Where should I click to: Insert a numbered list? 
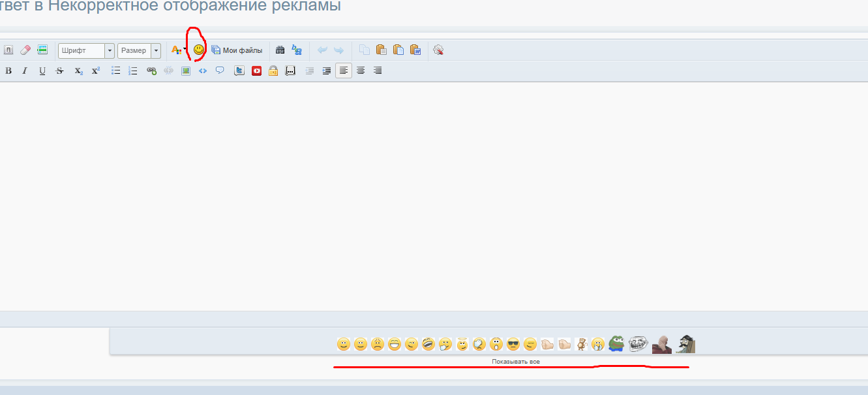[133, 71]
